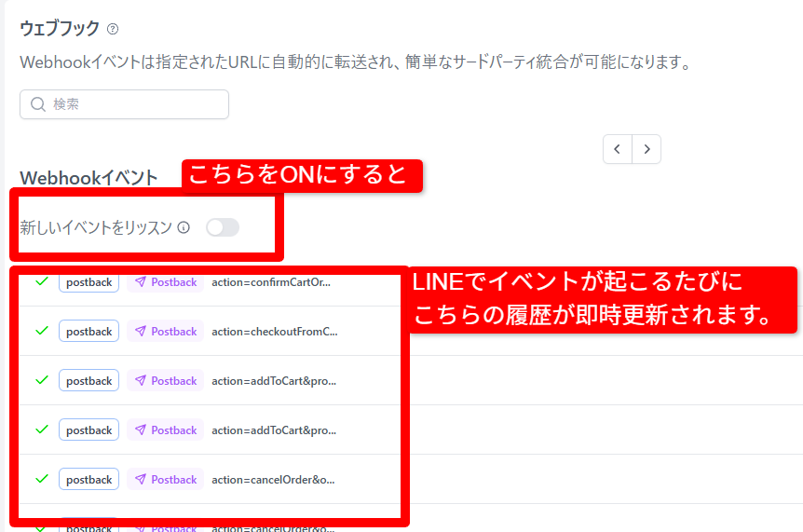This screenshot has width=803, height=532.
Task: Click outlined postback badge on confirmCartOr row
Action: 88,282
